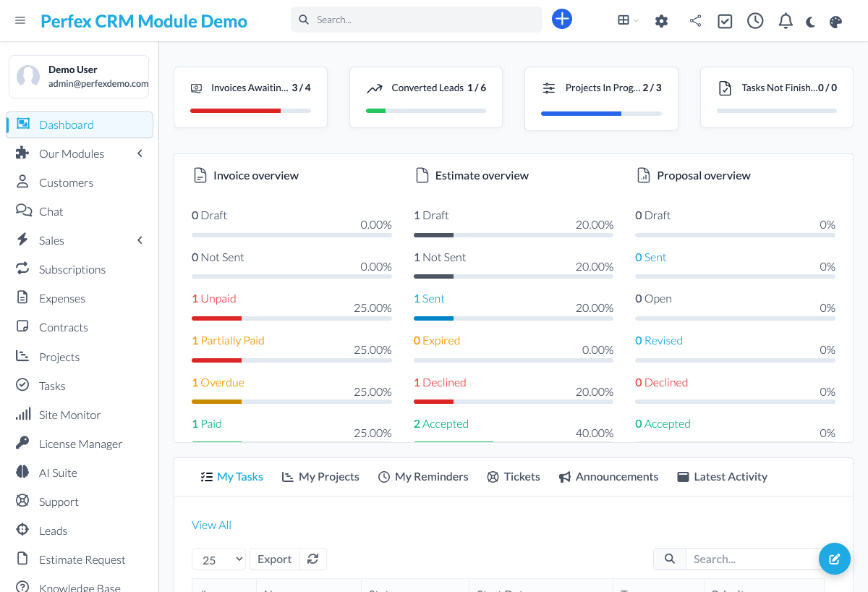Open the grid layout dropdown in header
868x592 pixels.
point(627,20)
